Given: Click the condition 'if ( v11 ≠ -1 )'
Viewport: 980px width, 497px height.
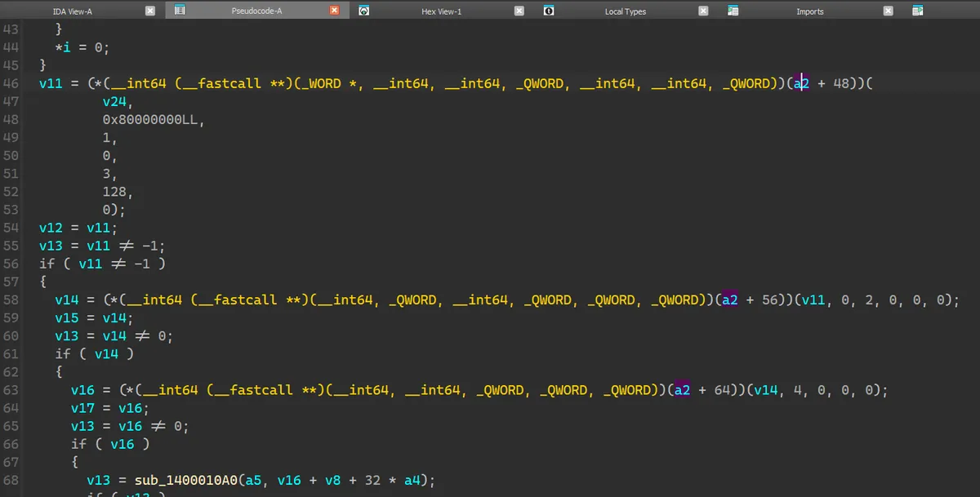Looking at the screenshot, I should pos(102,264).
